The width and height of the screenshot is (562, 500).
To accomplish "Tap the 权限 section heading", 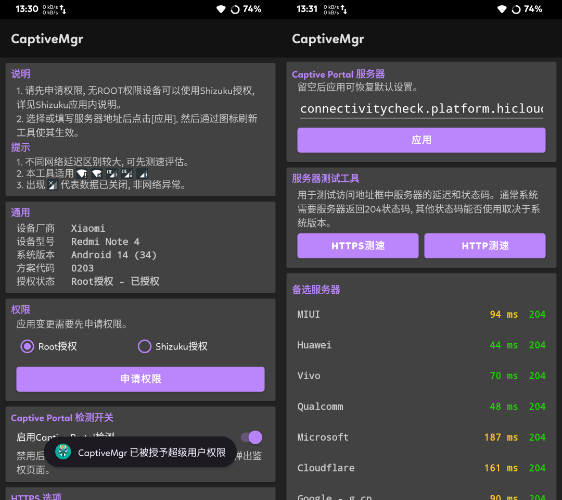I will pyautogui.click(x=20, y=310).
